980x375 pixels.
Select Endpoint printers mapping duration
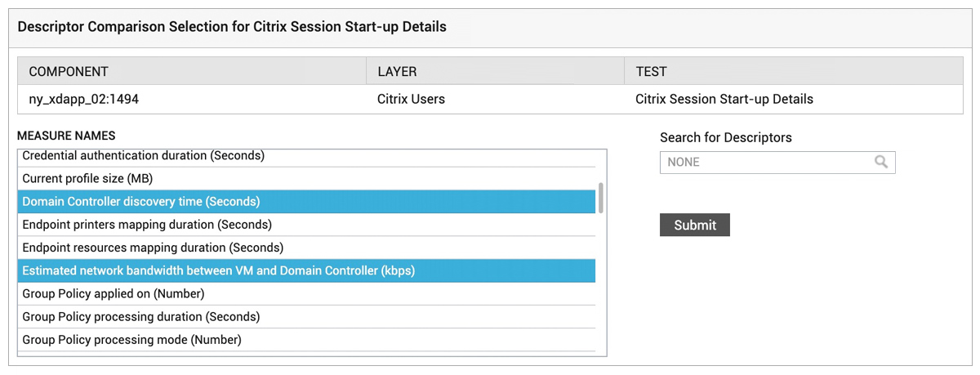pyautogui.click(x=306, y=224)
